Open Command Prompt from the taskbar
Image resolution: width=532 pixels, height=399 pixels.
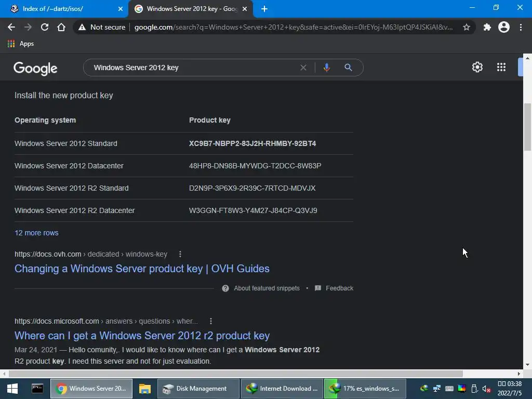(x=37, y=389)
